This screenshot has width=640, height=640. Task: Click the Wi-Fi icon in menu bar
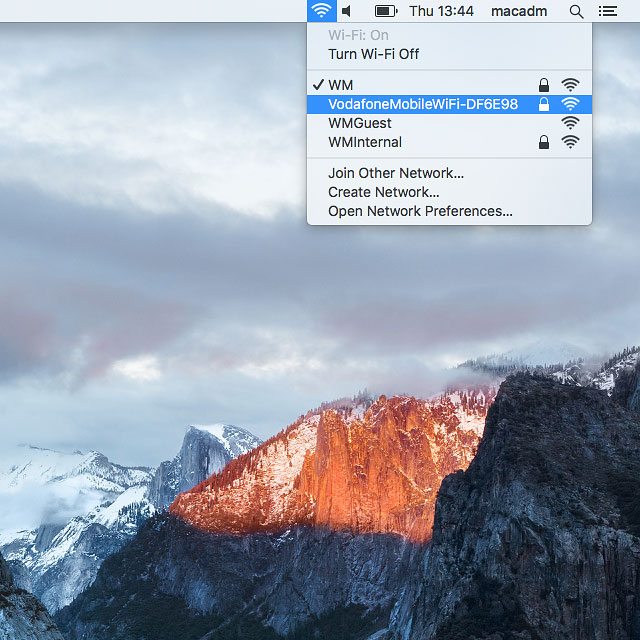tap(321, 11)
